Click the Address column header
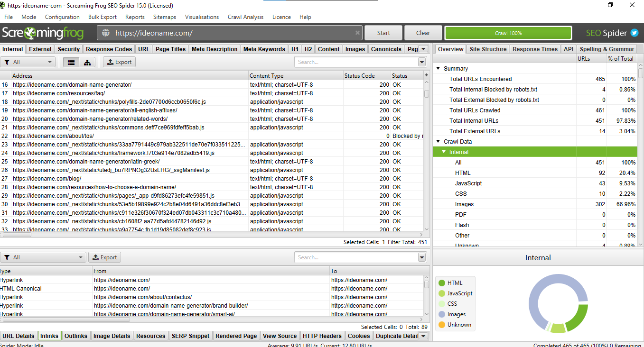Image resolution: width=644 pixels, height=347 pixels. (x=130, y=75)
